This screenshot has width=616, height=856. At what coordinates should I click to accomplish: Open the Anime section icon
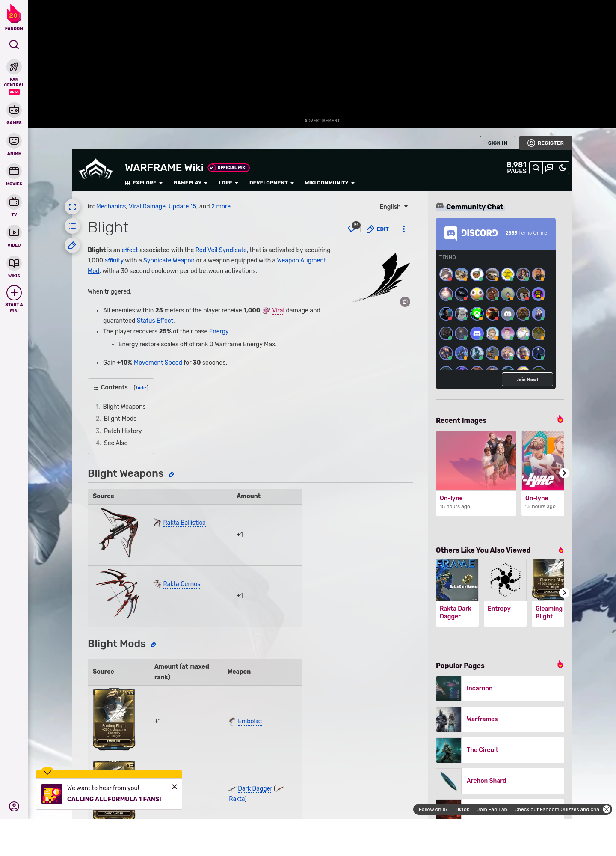point(14,141)
